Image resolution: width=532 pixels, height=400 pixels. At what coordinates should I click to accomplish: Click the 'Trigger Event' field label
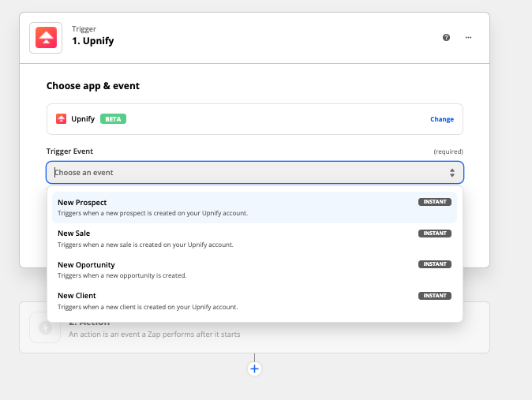(69, 151)
